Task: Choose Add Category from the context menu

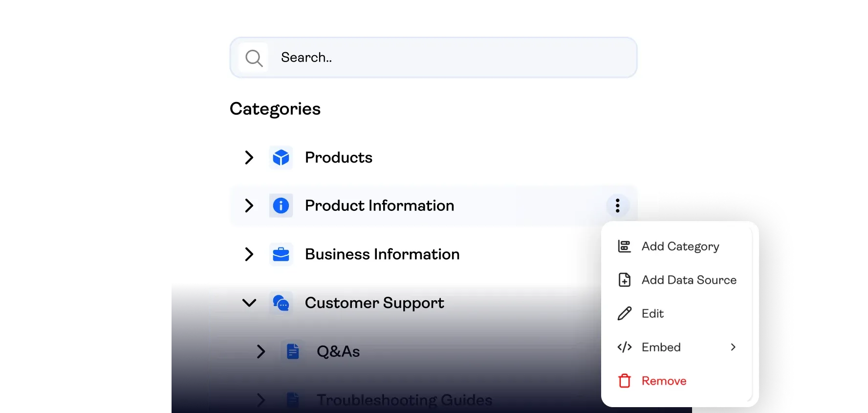Action: coord(680,247)
